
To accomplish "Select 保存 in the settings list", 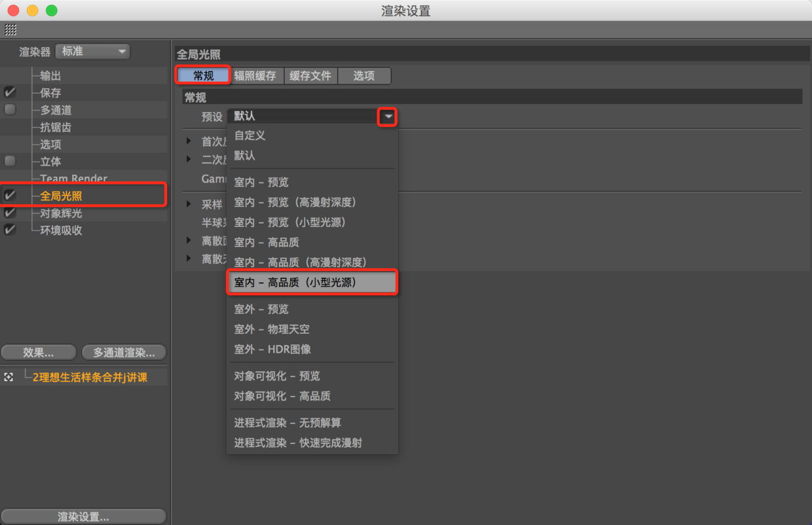I will pyautogui.click(x=50, y=93).
